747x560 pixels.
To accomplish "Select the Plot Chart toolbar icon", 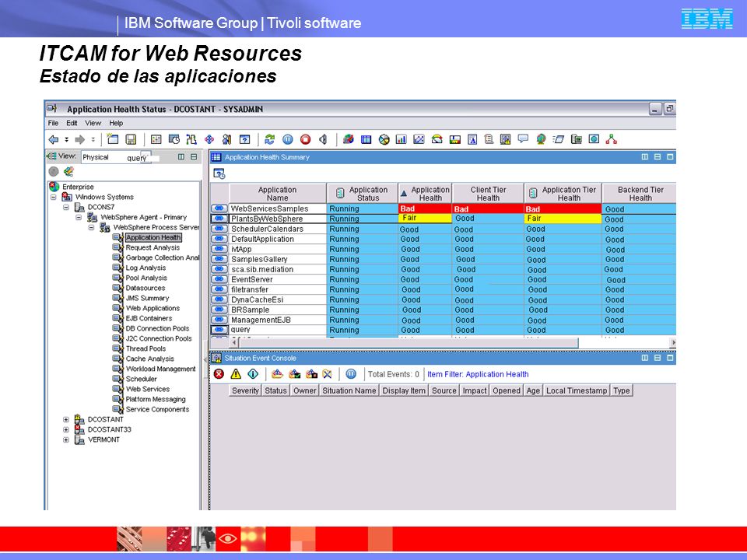I will tap(419, 139).
